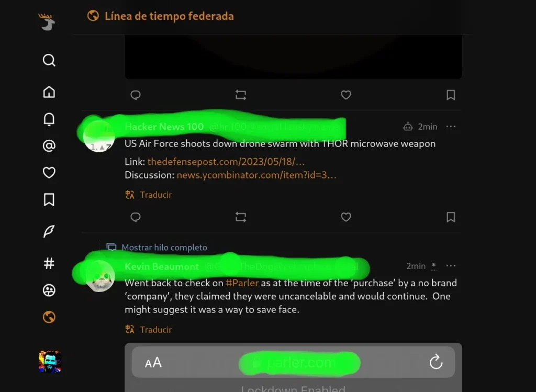Screen dimensions: 536x392
Task: Open favorites heart icon in sidebar
Action: [x=49, y=173]
